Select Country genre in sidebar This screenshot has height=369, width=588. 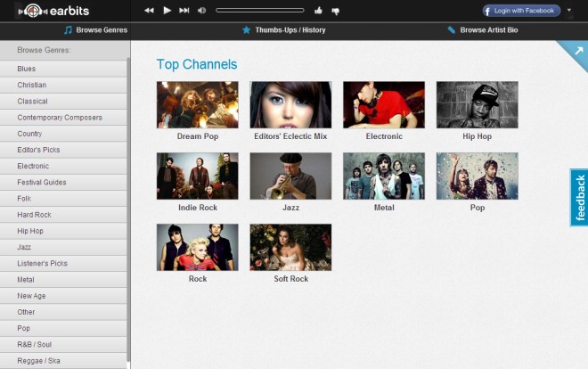point(63,134)
